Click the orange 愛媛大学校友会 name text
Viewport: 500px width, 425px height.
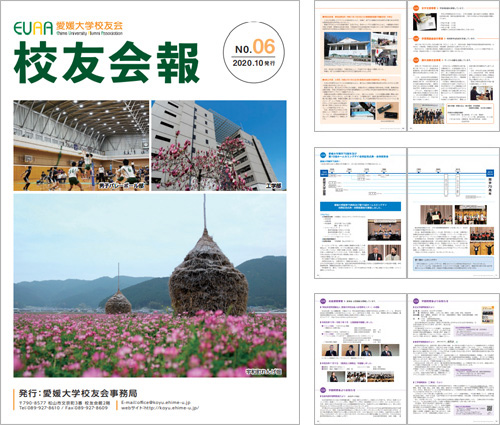pyautogui.click(x=89, y=26)
